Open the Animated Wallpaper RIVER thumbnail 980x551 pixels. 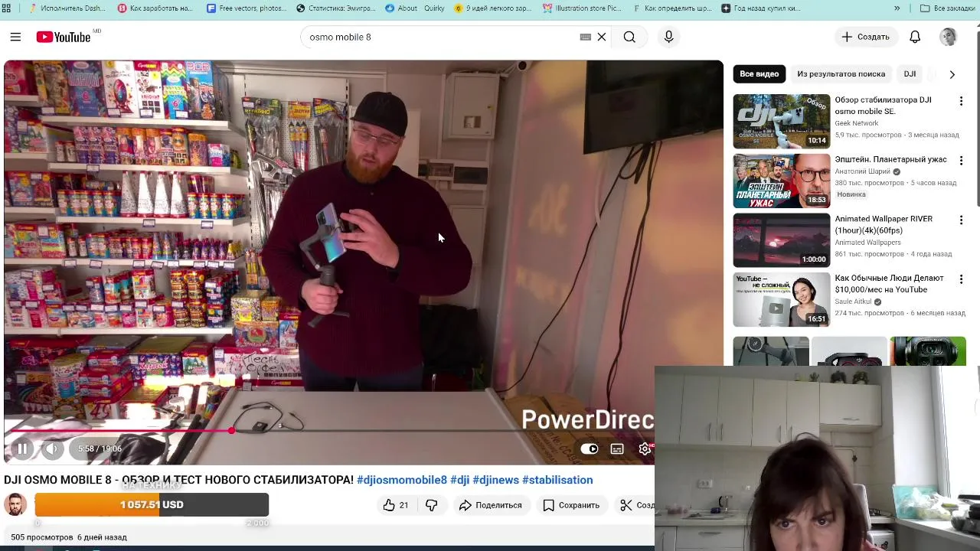(x=781, y=240)
